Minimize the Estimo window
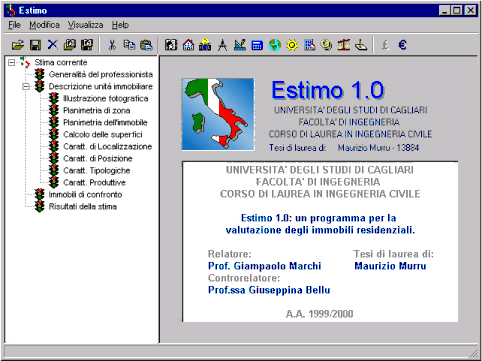This screenshot has height=361, width=482. click(x=445, y=11)
